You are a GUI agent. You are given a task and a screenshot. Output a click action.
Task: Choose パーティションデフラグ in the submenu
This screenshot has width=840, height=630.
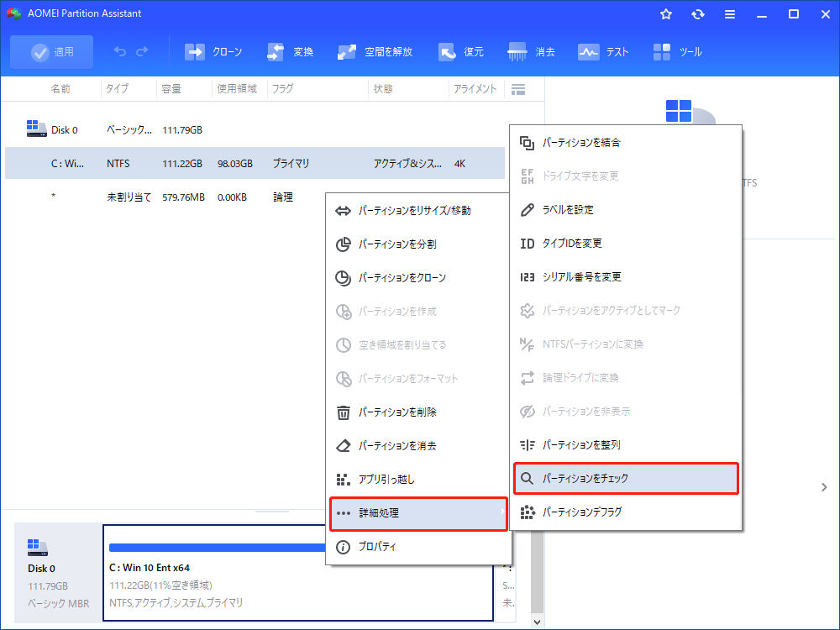pyautogui.click(x=626, y=512)
